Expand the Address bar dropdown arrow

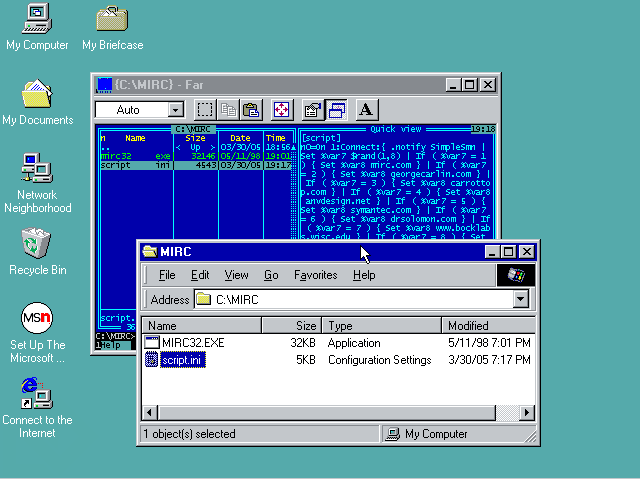click(520, 299)
